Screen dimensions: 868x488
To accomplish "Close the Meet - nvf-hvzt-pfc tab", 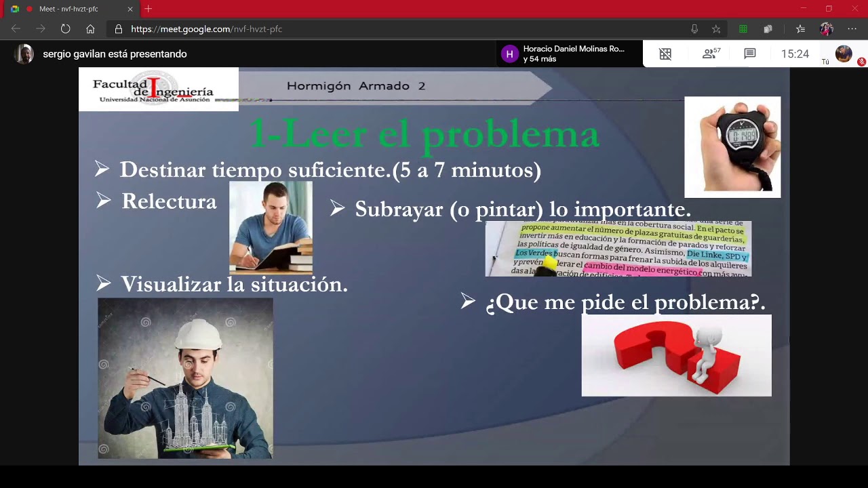I will [130, 9].
